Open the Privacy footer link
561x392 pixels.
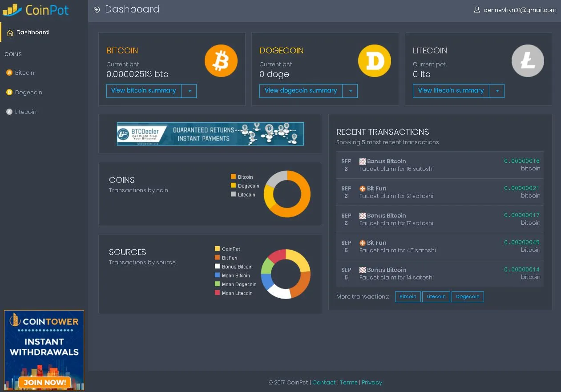point(372,383)
